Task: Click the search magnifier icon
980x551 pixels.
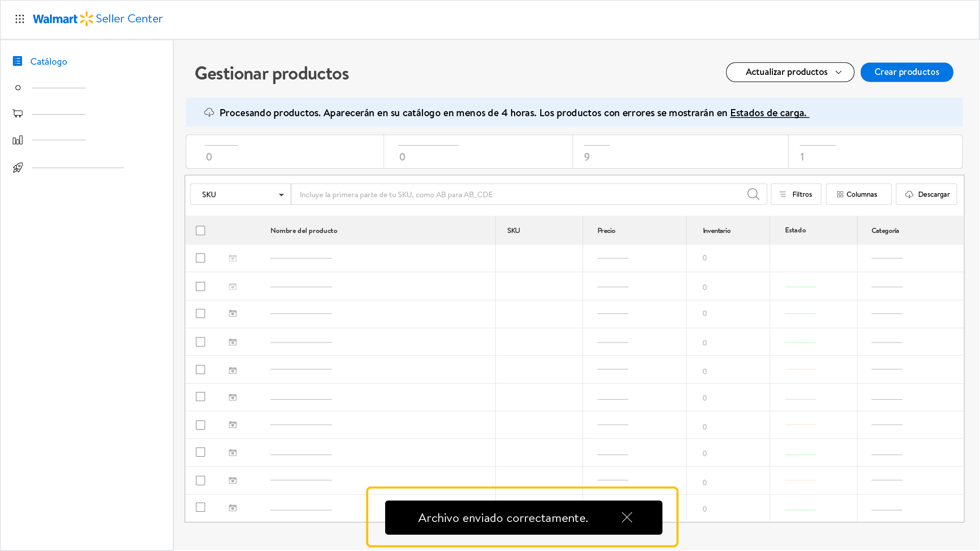Action: point(753,194)
